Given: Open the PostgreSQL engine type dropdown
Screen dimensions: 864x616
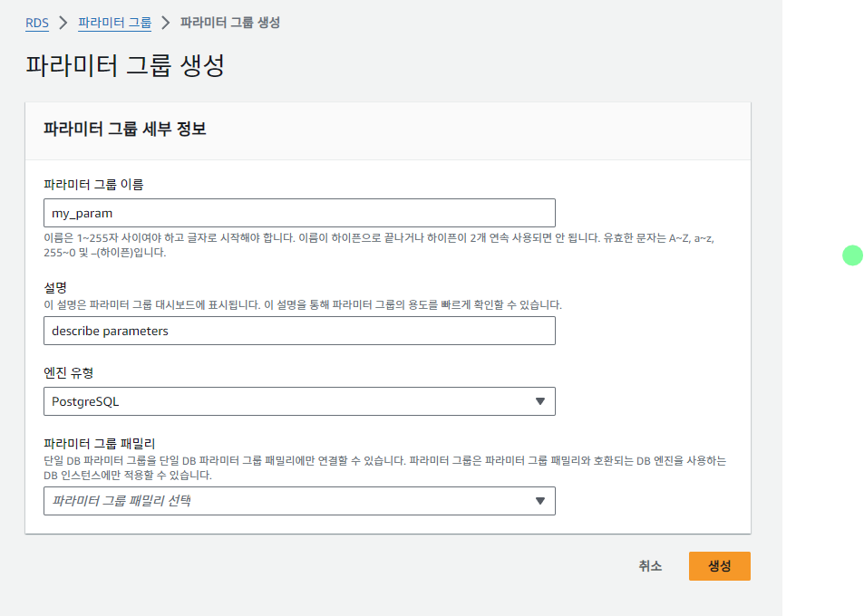Looking at the screenshot, I should pos(299,401).
